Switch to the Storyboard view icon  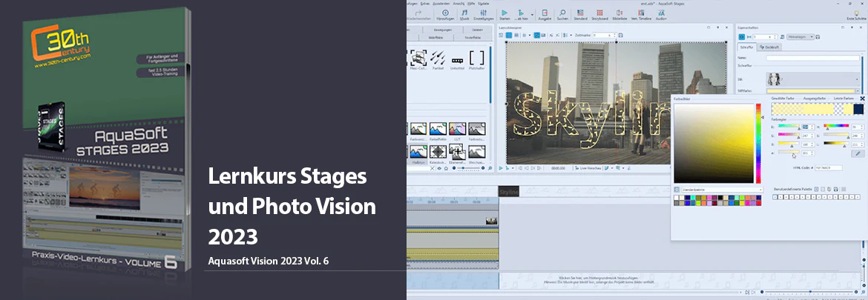600,14
